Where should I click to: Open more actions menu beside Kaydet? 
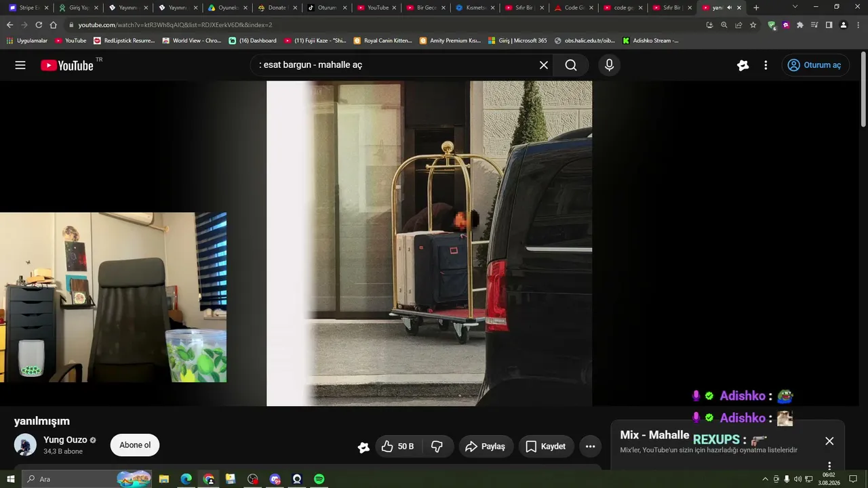(x=590, y=446)
